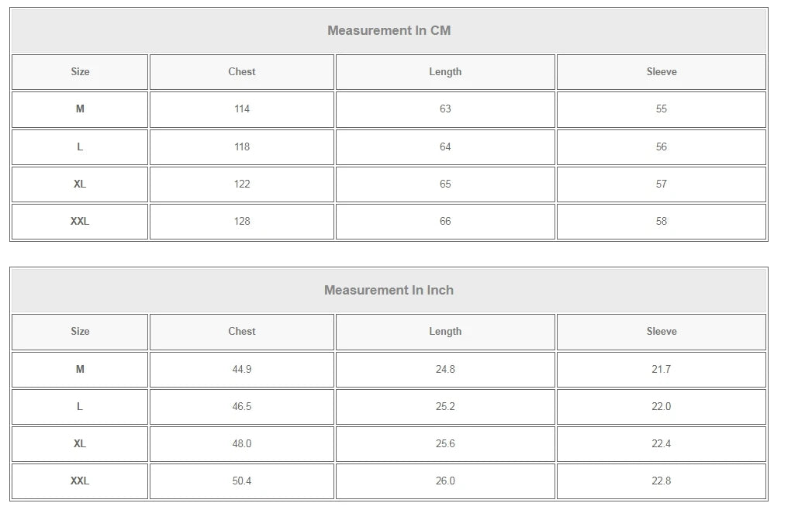
Task: Click the Measurement In Inch header
Action: 389,290
